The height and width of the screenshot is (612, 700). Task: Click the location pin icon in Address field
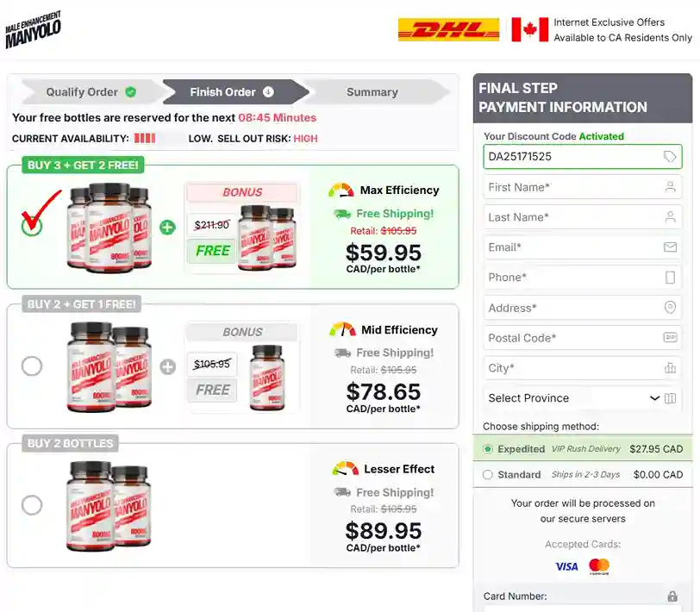(670, 308)
